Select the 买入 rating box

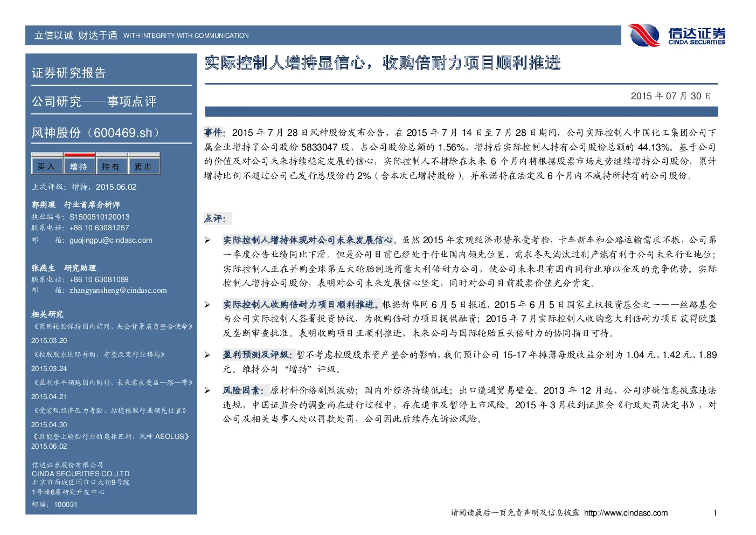point(47,167)
